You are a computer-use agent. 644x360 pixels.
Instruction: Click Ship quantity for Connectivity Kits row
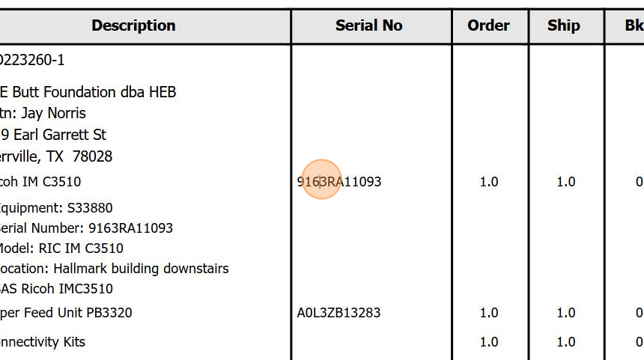pyautogui.click(x=565, y=342)
